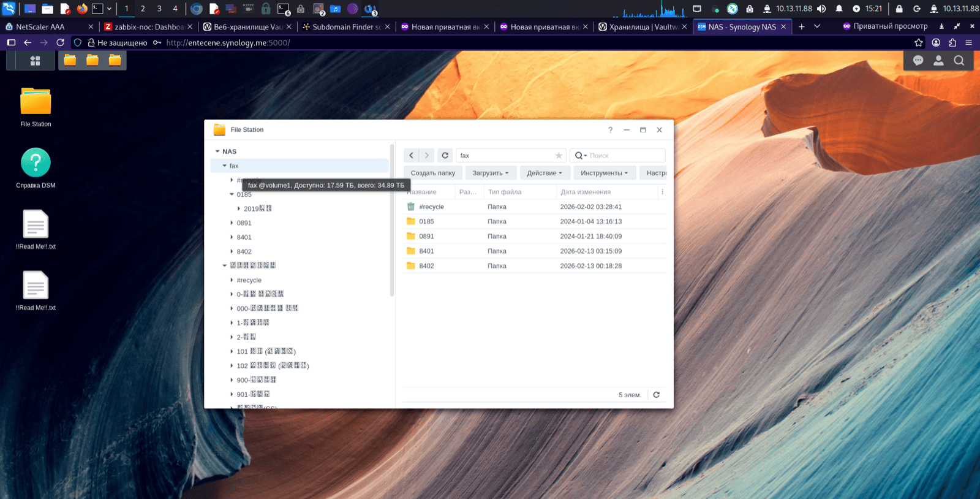Collapse the 0185 tree folder
The image size is (980, 499).
(232, 194)
